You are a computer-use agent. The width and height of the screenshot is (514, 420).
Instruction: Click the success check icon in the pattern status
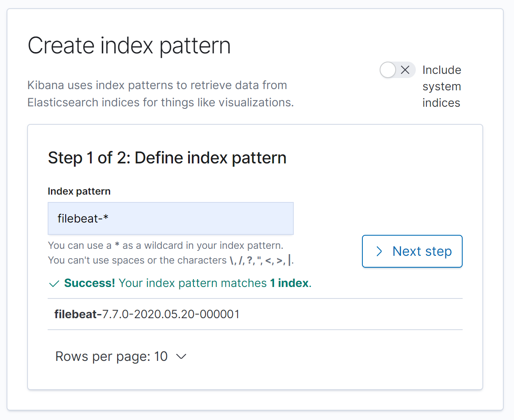(x=54, y=283)
